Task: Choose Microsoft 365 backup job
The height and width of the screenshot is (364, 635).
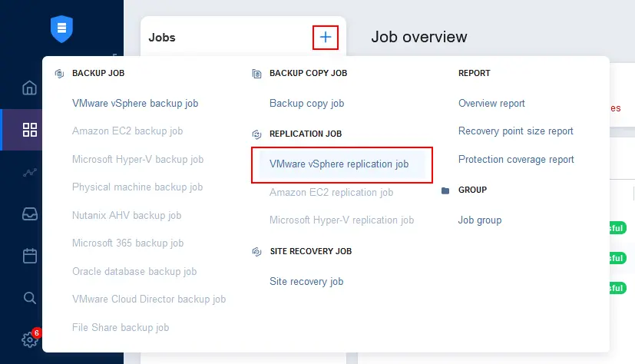Action: click(x=128, y=243)
